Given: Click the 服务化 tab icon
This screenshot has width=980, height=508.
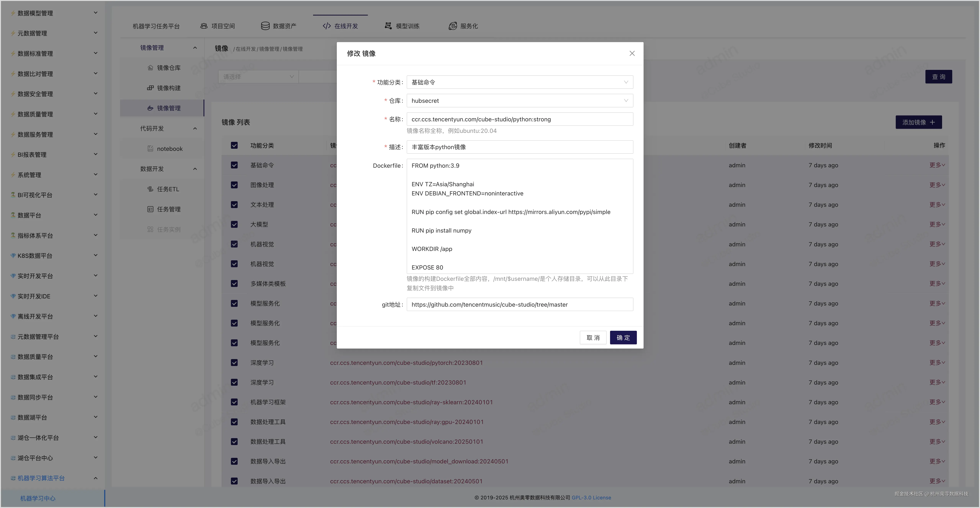Looking at the screenshot, I should 453,26.
